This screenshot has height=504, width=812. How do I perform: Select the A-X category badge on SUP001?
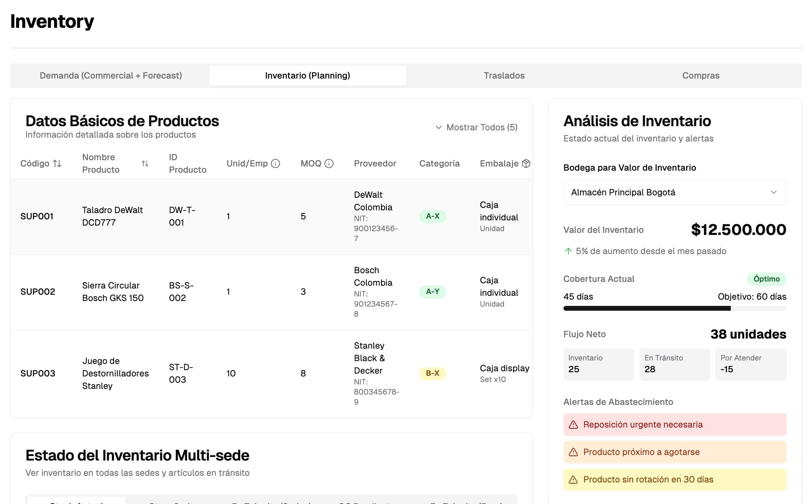pos(432,216)
